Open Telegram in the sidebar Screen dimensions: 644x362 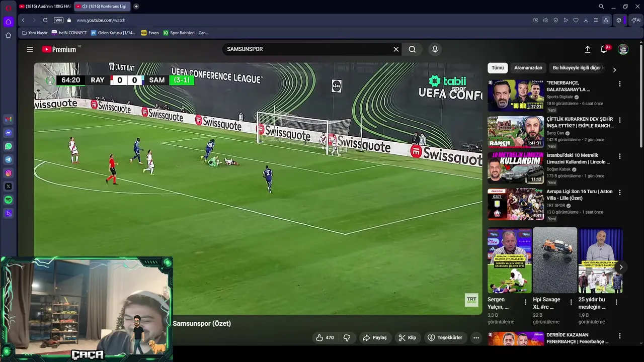(x=8, y=159)
